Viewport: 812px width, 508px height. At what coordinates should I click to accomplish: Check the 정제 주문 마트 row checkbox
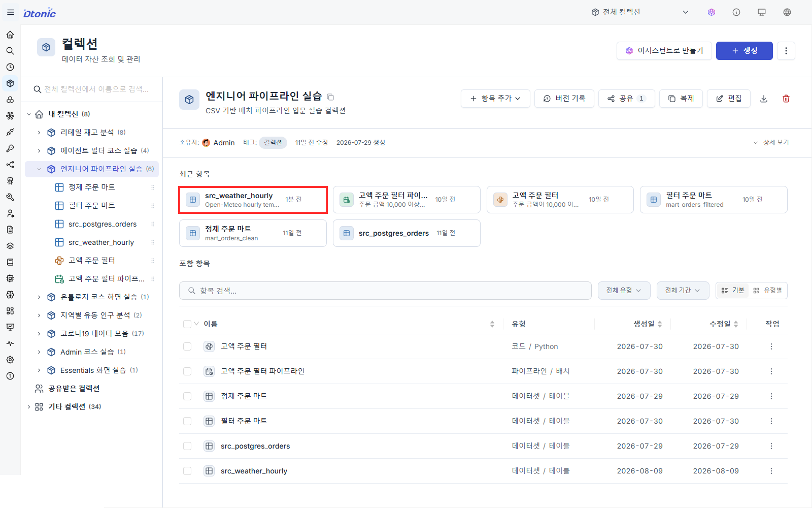(187, 396)
